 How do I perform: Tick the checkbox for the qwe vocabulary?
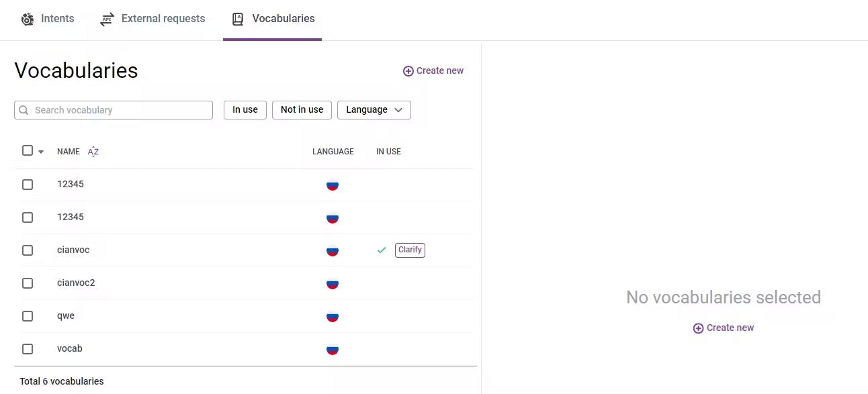tap(28, 316)
